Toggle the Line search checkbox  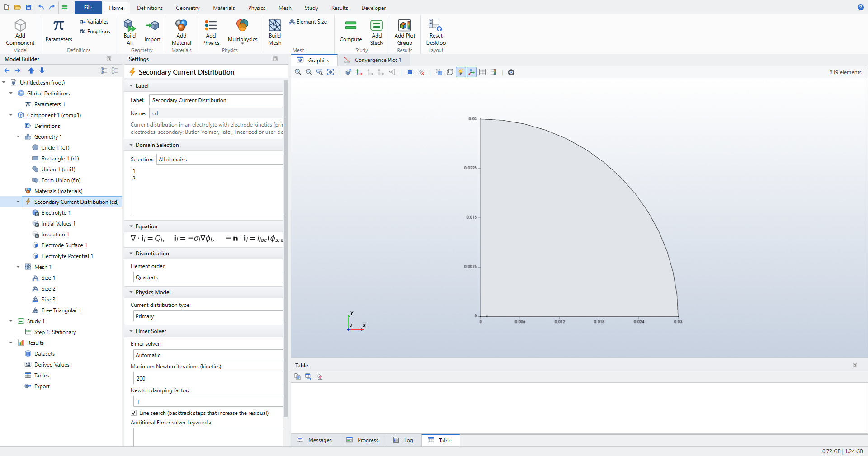134,413
